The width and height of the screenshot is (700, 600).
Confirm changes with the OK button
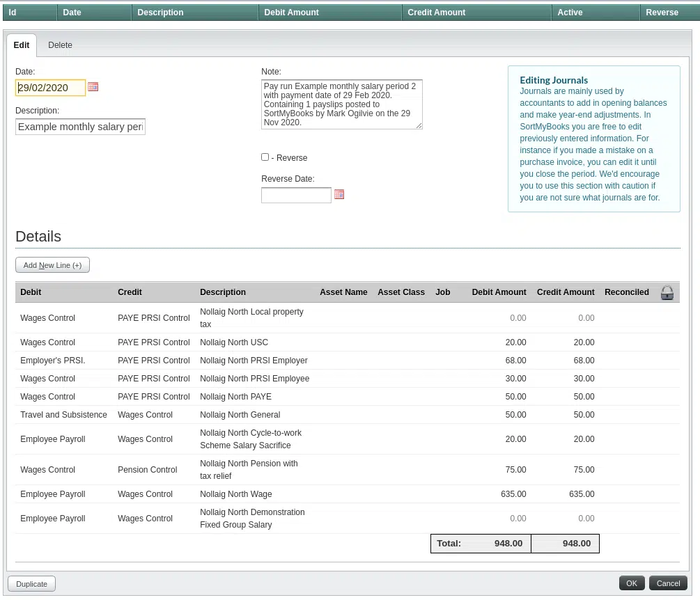(632, 583)
